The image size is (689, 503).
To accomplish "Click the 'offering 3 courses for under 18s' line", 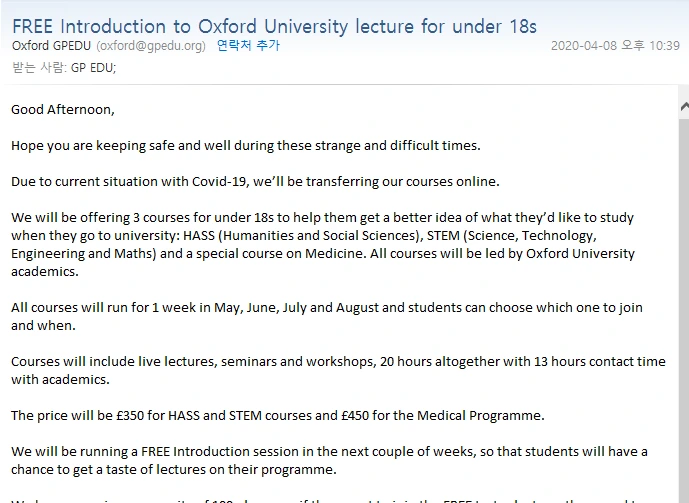I will tap(322, 217).
